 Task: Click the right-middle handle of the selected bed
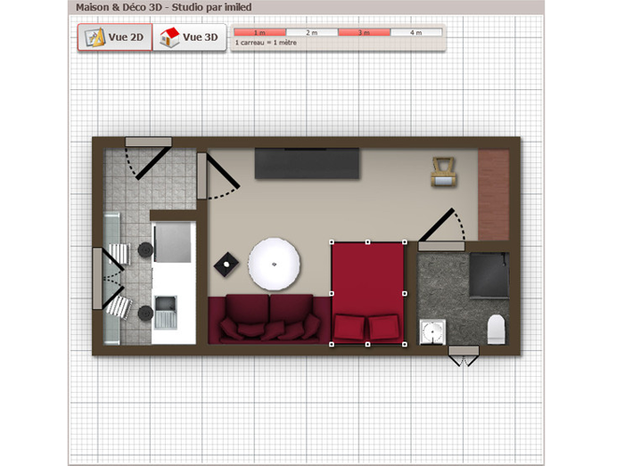coord(405,293)
